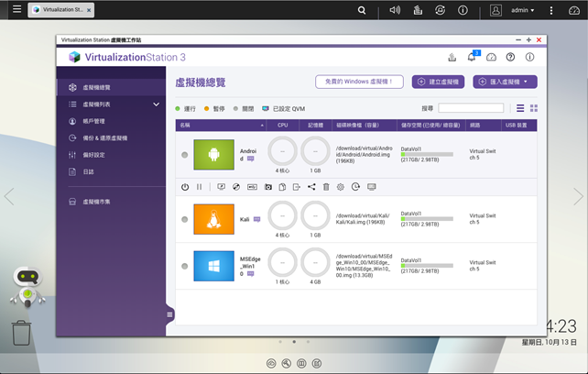Export the Android VM via export icon
588x374 pixels.
click(x=297, y=187)
